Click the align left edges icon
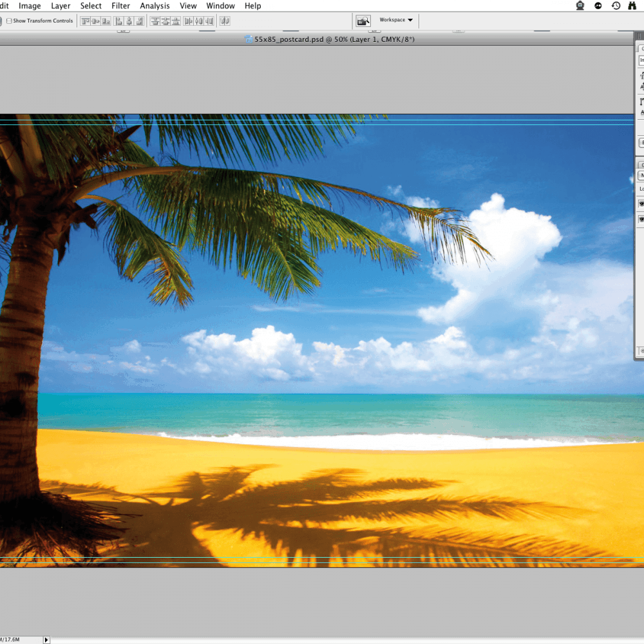Screen dimensions: 644x644 (x=120, y=21)
